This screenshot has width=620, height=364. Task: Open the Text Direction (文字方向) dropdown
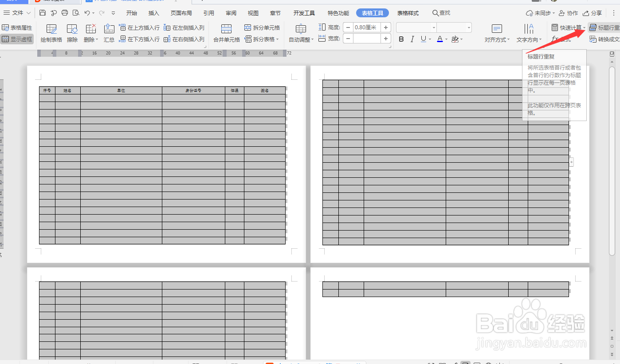[x=529, y=33]
